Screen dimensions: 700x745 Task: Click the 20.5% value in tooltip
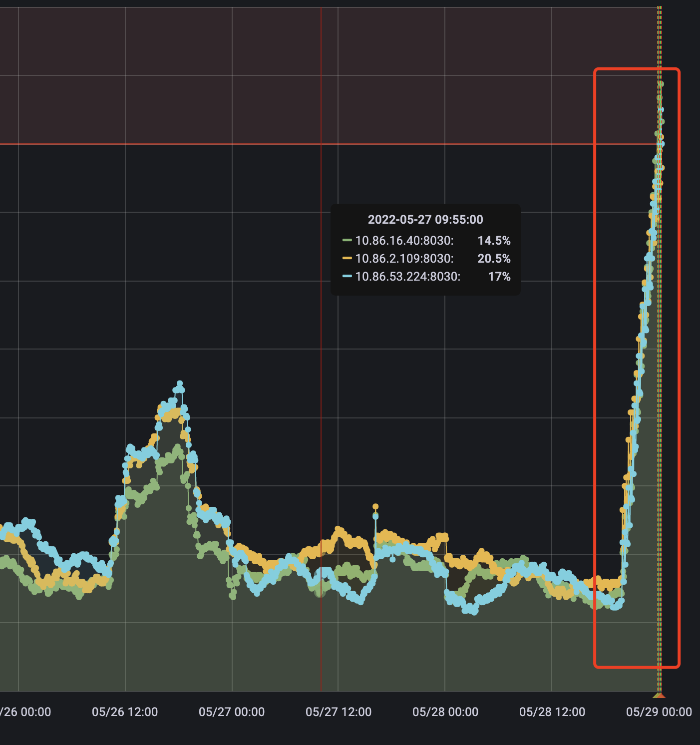494,259
